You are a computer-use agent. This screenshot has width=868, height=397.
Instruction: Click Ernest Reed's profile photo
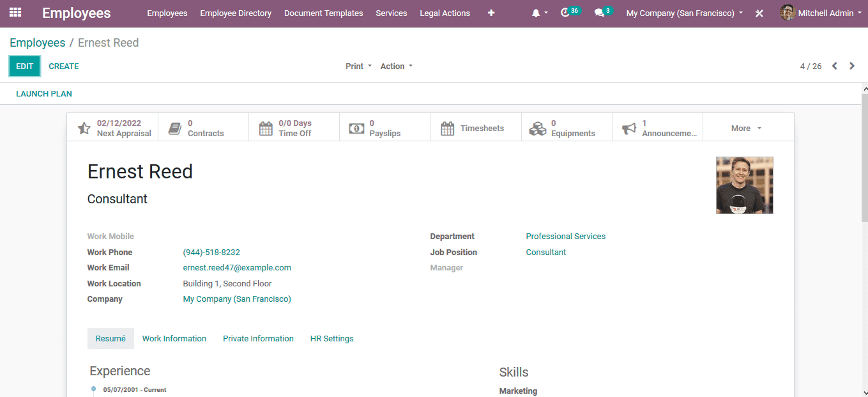744,185
